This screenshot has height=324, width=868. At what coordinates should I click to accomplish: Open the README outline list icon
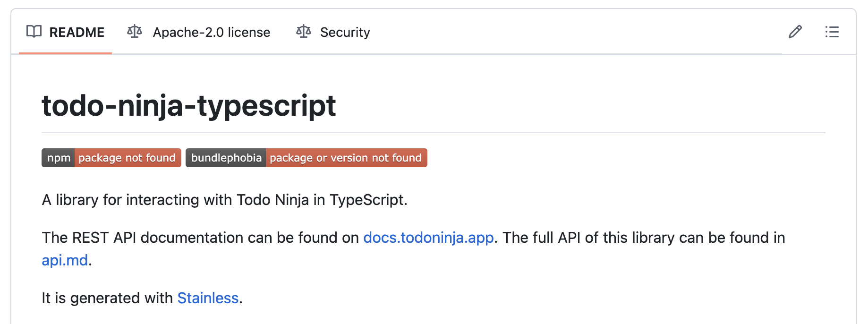pos(832,32)
